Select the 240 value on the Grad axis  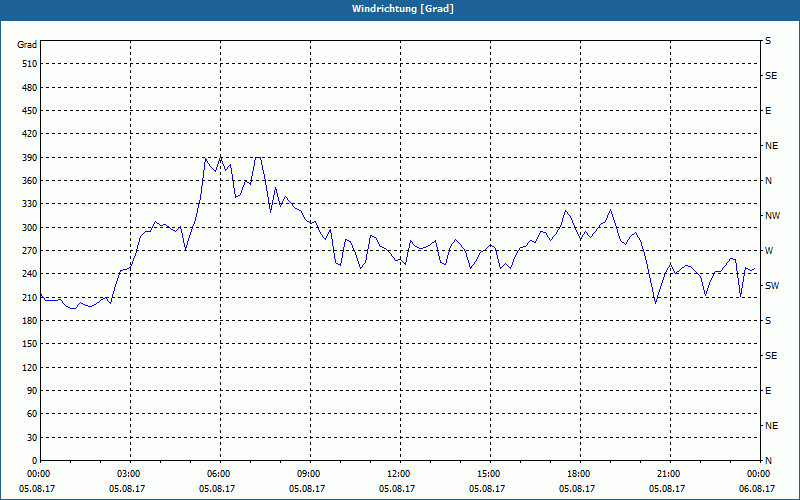click(x=30, y=274)
